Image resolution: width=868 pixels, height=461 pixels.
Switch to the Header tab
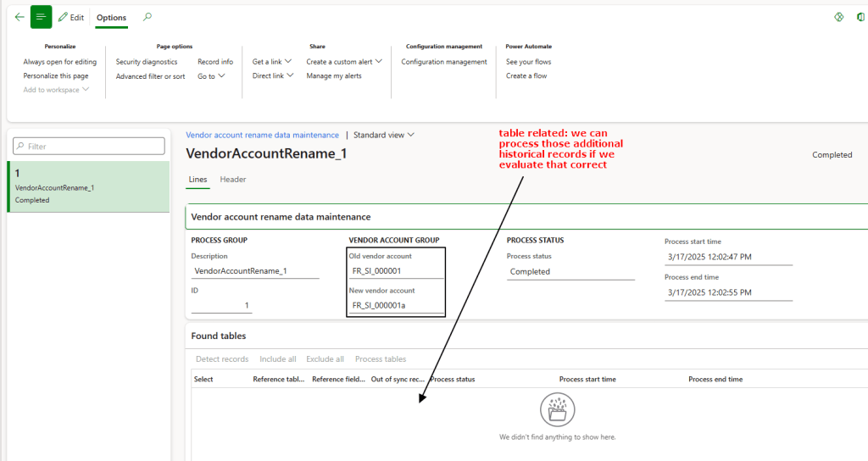tap(233, 180)
